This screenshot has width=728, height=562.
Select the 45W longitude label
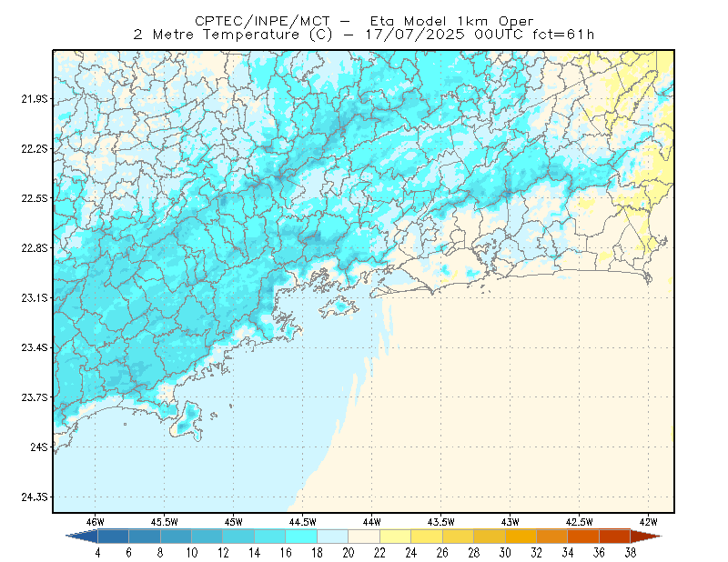point(234,522)
